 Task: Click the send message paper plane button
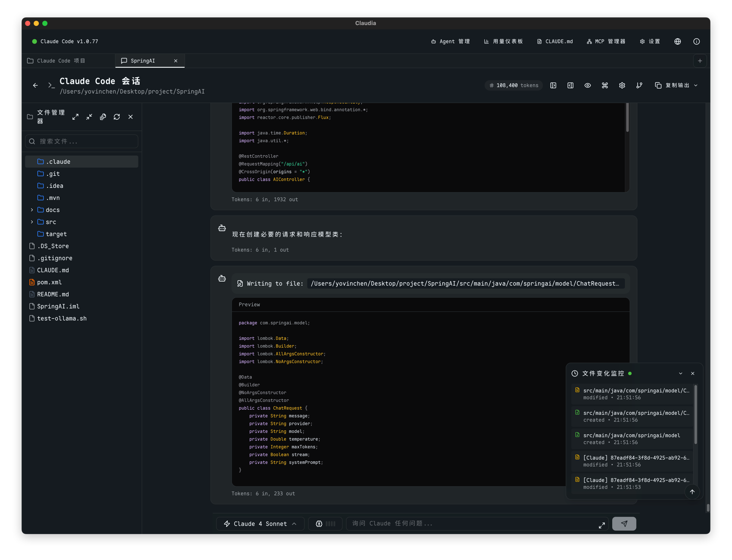[x=624, y=523]
